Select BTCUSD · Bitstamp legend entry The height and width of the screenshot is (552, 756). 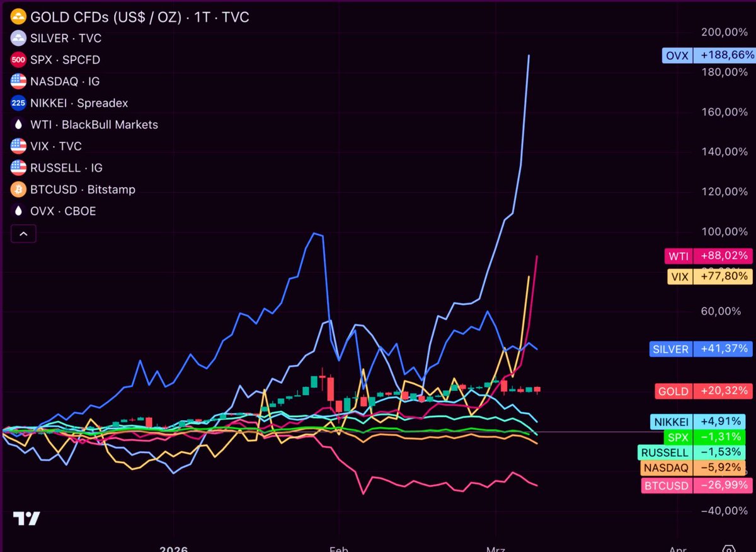click(x=83, y=189)
